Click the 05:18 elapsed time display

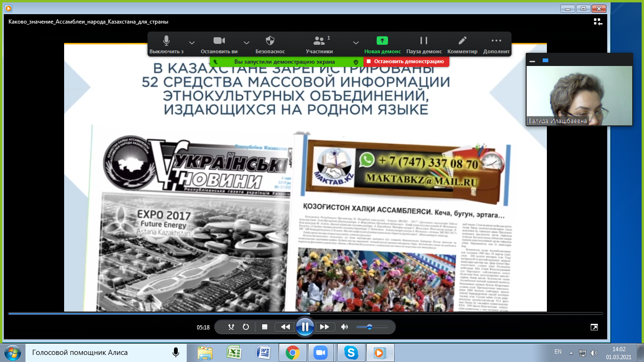point(203,327)
